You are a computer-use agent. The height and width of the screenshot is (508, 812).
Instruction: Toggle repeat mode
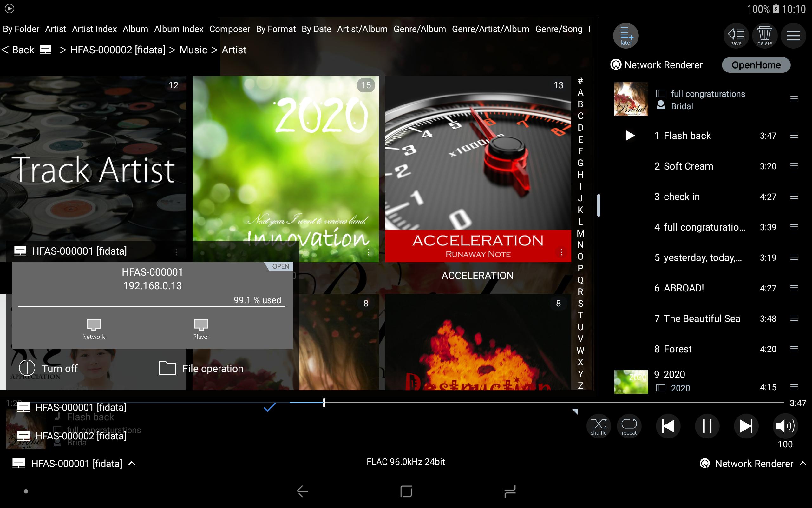point(629,426)
